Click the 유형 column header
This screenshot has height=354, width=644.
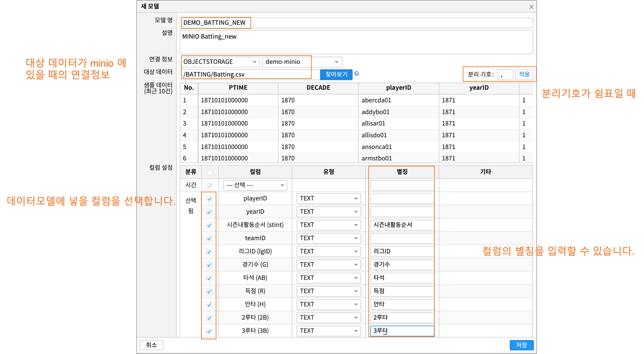(x=328, y=172)
